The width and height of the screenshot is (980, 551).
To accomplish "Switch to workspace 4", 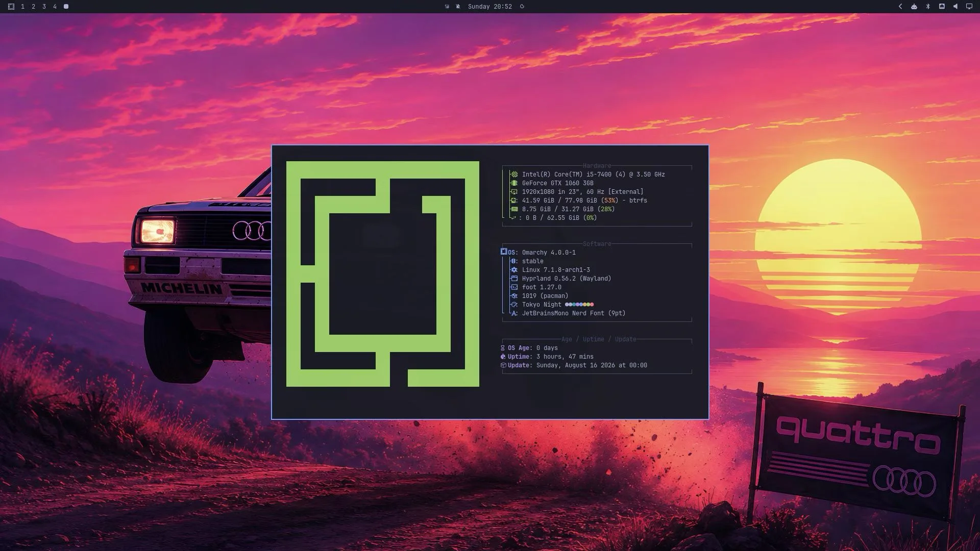I will coord(55,7).
